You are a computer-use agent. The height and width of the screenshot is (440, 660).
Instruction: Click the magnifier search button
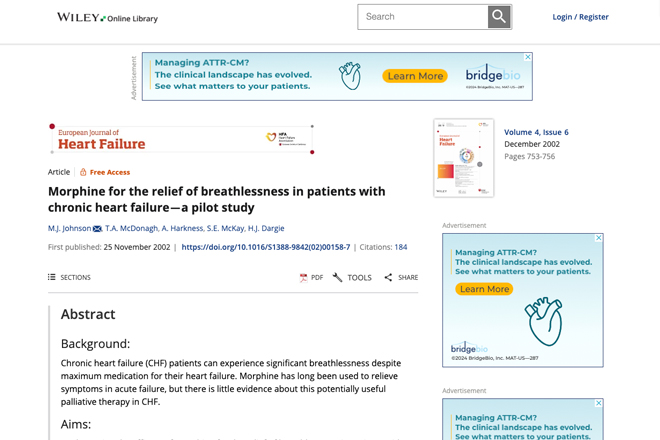(x=499, y=17)
